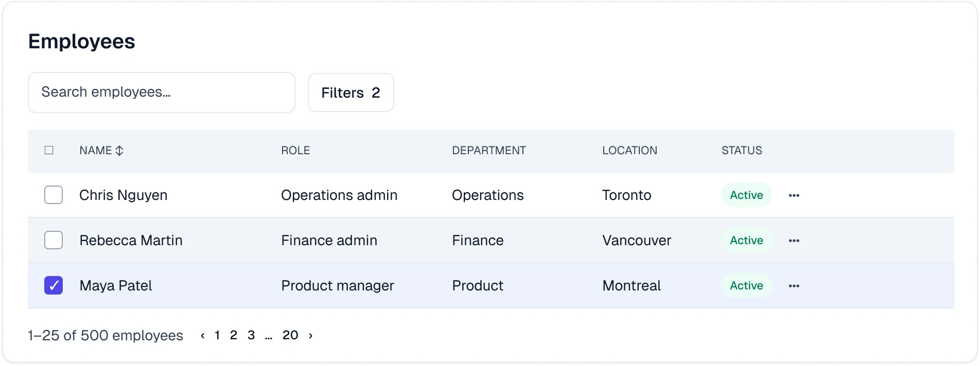Click the Finance admin role cell
980x366 pixels.
click(x=329, y=241)
